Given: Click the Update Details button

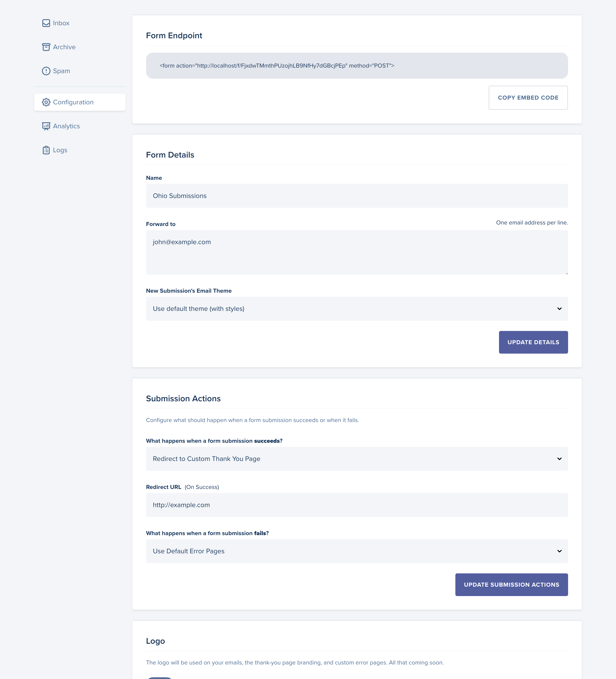Looking at the screenshot, I should click(533, 342).
